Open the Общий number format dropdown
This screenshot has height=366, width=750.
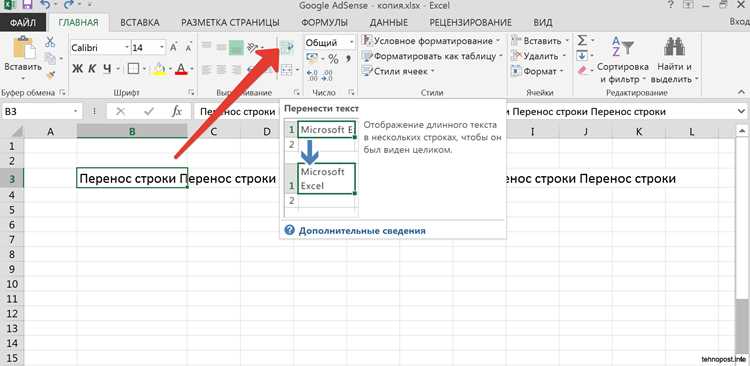(x=352, y=42)
